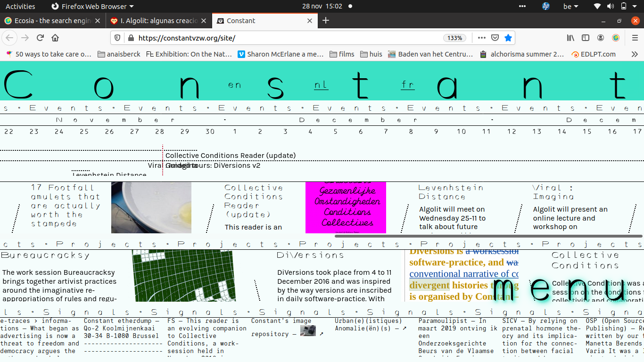Open Sharon McErlane Vimeo bookmark
The width and height of the screenshot is (644, 362).
pos(281,54)
